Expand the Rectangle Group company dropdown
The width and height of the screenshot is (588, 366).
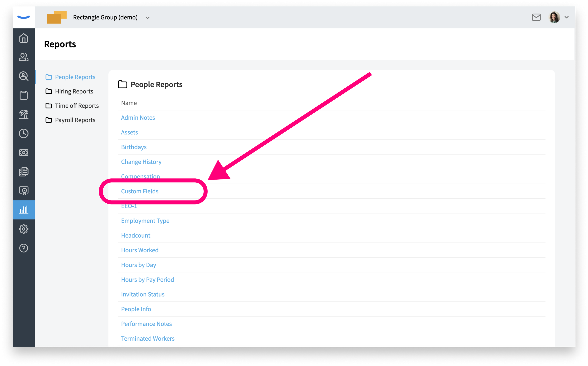point(147,18)
